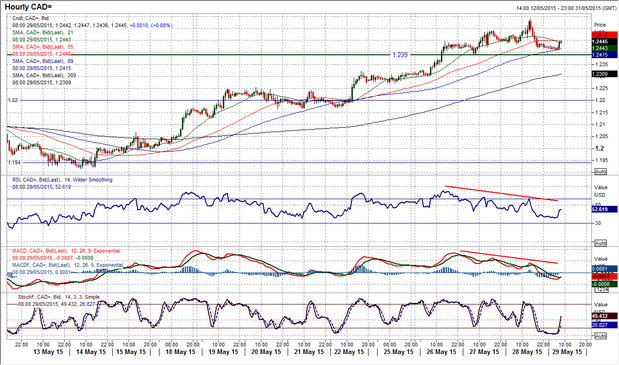Click the StochF 14, 3, 3 Simple legend
Viewport: 619px width, 365px height.
pyautogui.click(x=59, y=297)
